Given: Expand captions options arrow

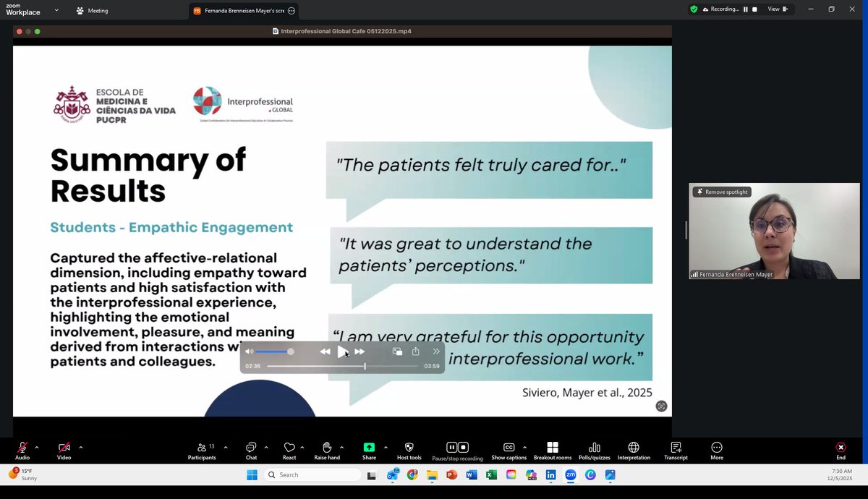Looking at the screenshot, I should [x=524, y=447].
